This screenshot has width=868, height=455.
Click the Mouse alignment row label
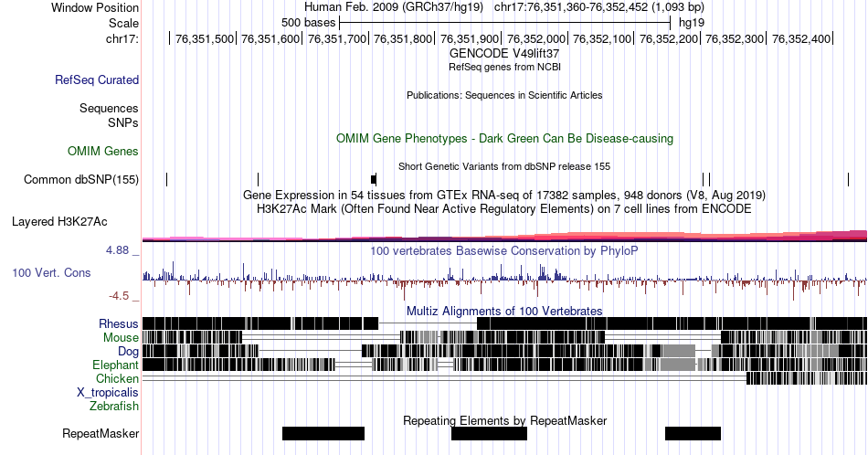tap(121, 338)
